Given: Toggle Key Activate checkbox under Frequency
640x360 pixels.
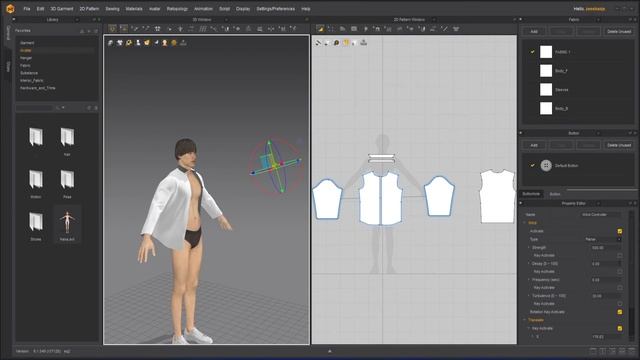Looking at the screenshot, I should coord(620,288).
